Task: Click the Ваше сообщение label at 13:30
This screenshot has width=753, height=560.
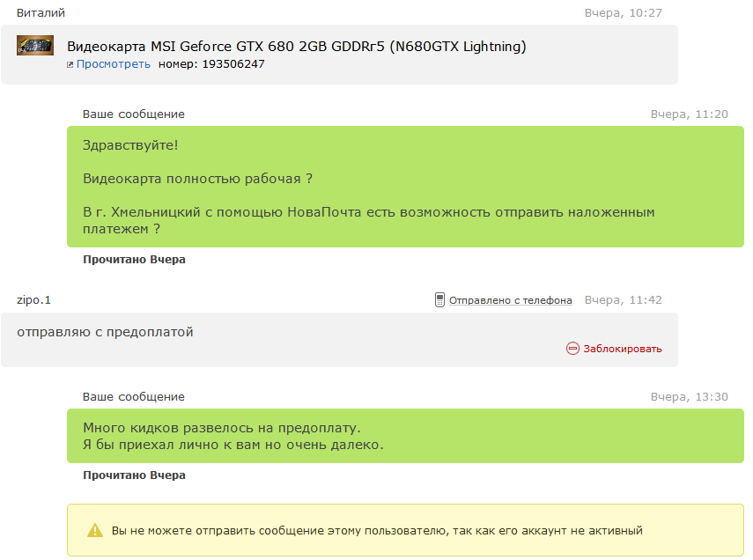Action: point(134,397)
